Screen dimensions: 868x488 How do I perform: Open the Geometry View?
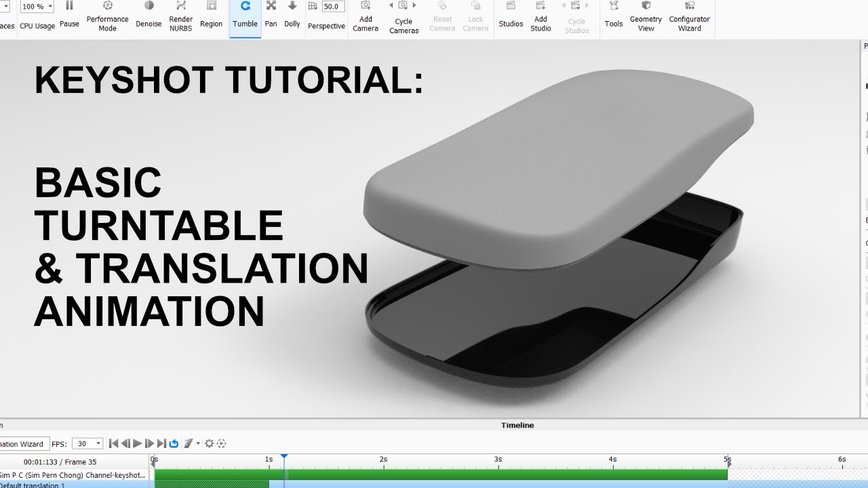[x=646, y=16]
